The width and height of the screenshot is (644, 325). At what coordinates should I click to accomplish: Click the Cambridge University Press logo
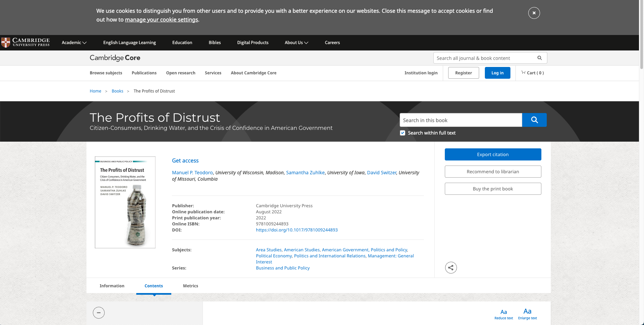(26, 42)
